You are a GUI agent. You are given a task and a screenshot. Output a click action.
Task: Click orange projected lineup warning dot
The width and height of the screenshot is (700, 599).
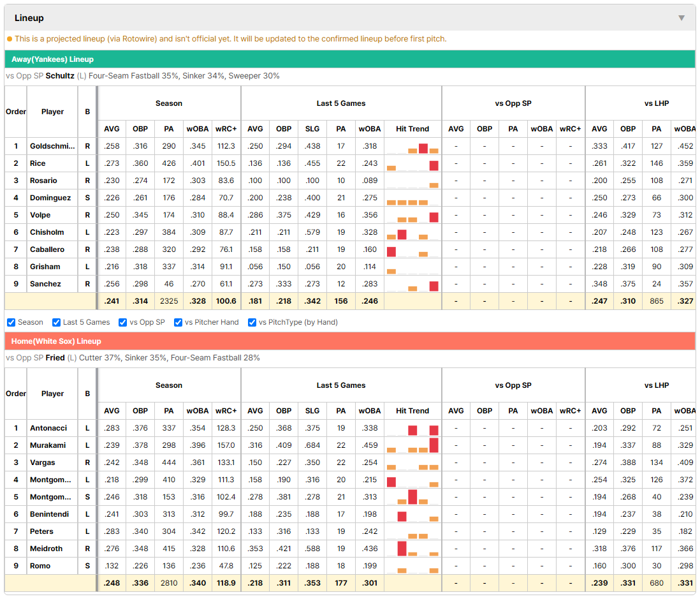click(10, 39)
